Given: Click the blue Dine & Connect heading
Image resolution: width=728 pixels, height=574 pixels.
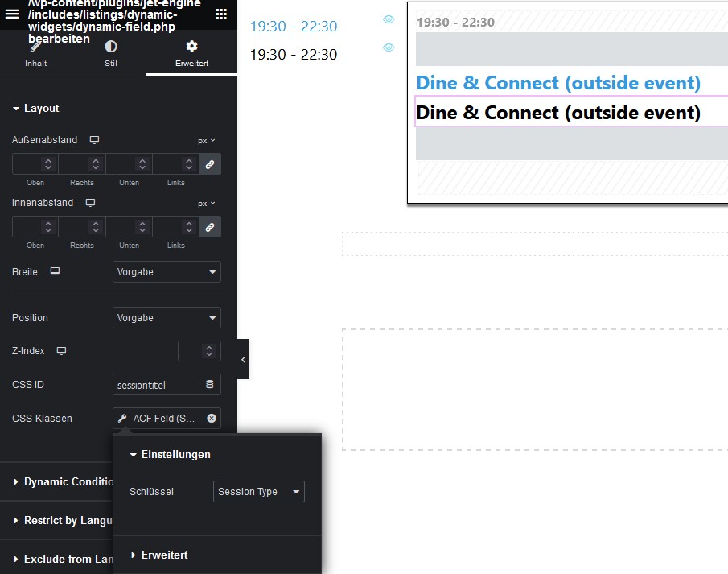Looking at the screenshot, I should pyautogui.click(x=557, y=83).
